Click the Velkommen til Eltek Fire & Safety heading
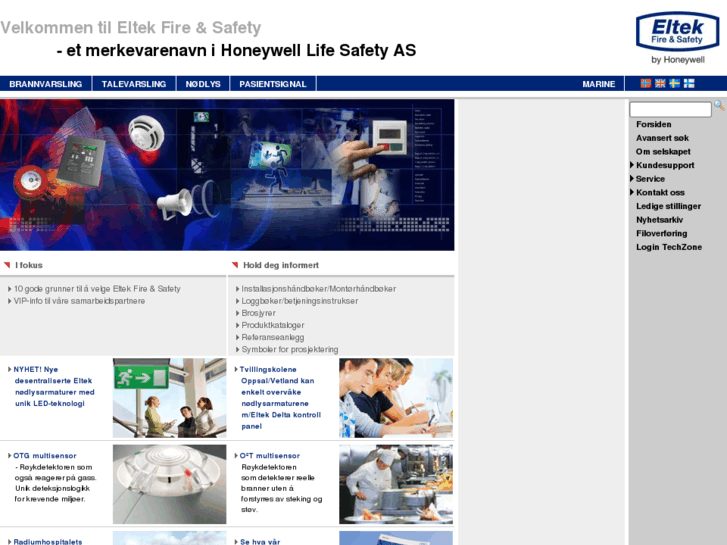The height and width of the screenshot is (545, 727). point(131,28)
